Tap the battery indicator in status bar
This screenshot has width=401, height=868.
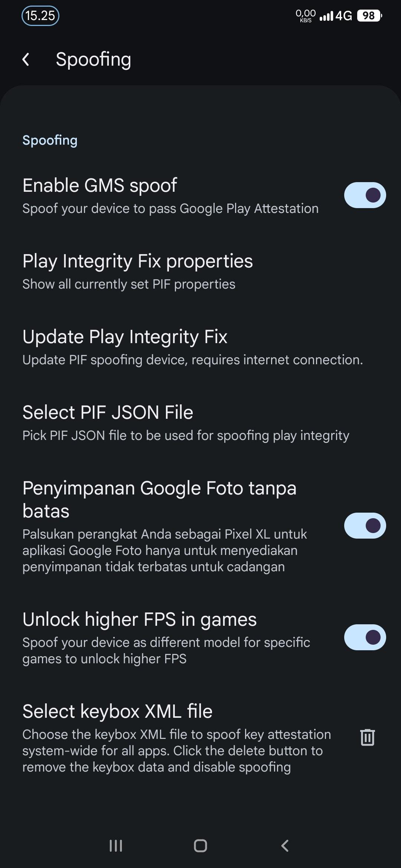[369, 16]
